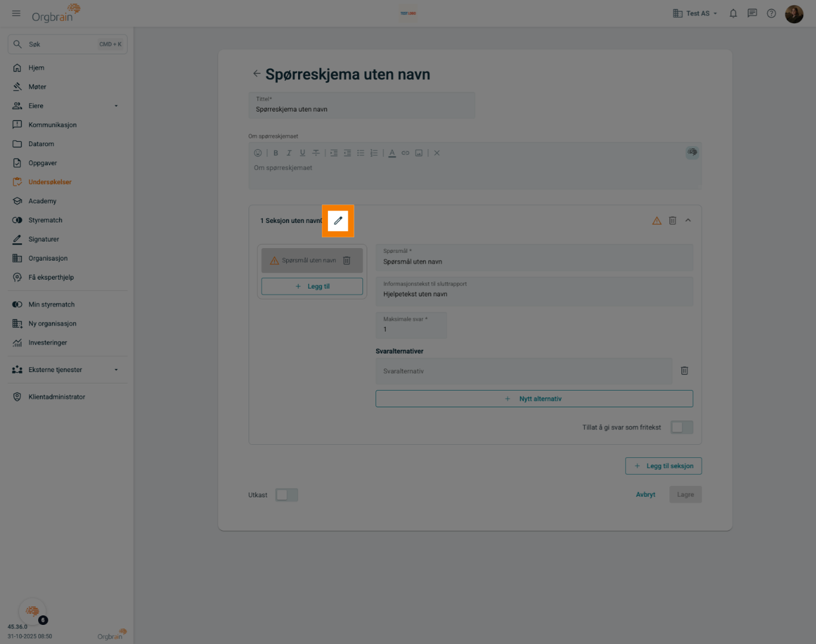Insert a numbered list

tap(374, 153)
